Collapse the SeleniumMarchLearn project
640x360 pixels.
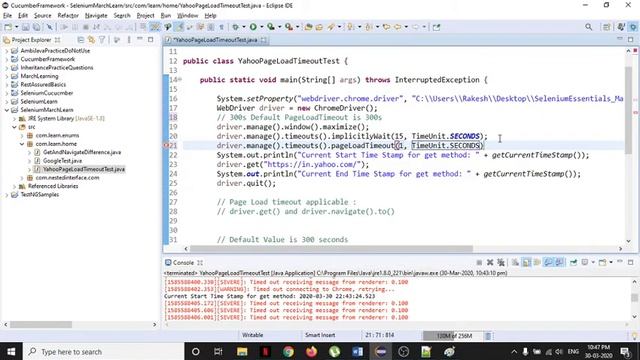click(7, 110)
